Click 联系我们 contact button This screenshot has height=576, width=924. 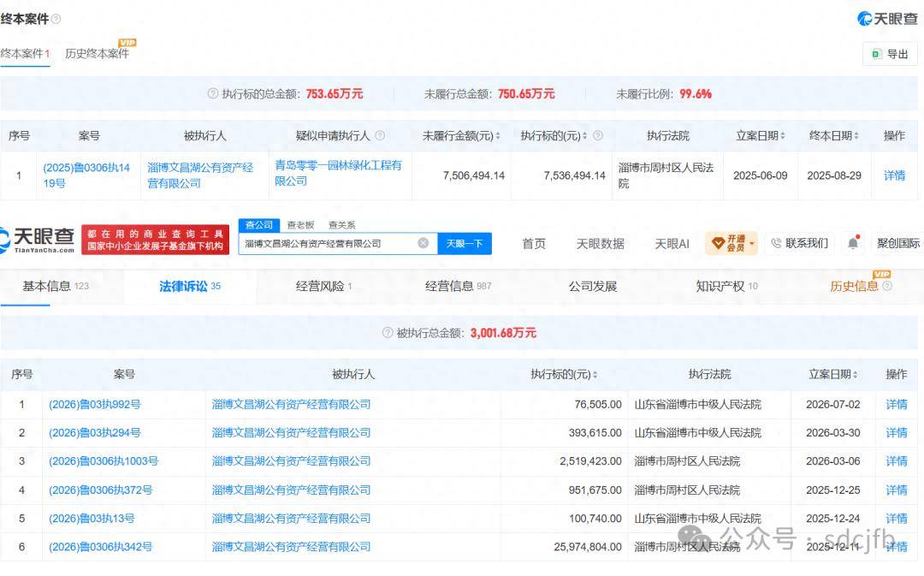click(800, 243)
